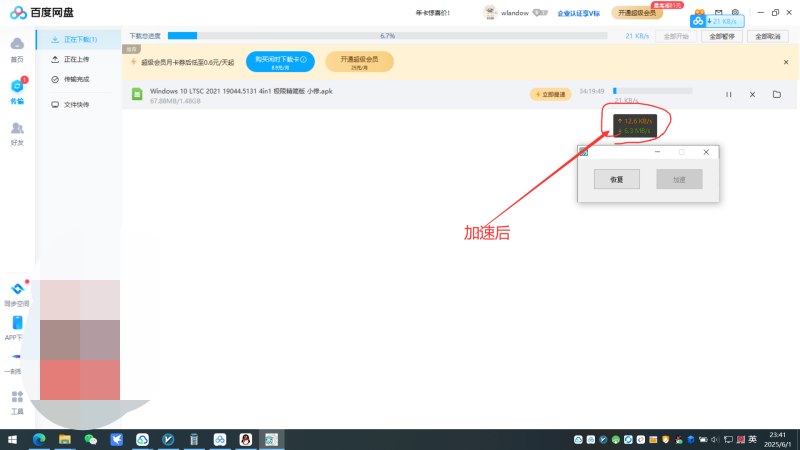Click the 传输 transfer sidebar icon
Viewport: 800px width, 450px height.
click(17, 88)
